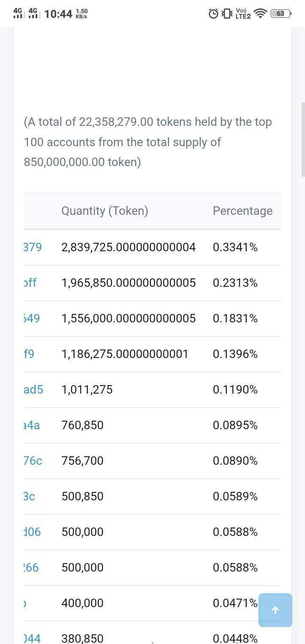Open address link ending in 379
This screenshot has width=305, height=644.
[33, 247]
